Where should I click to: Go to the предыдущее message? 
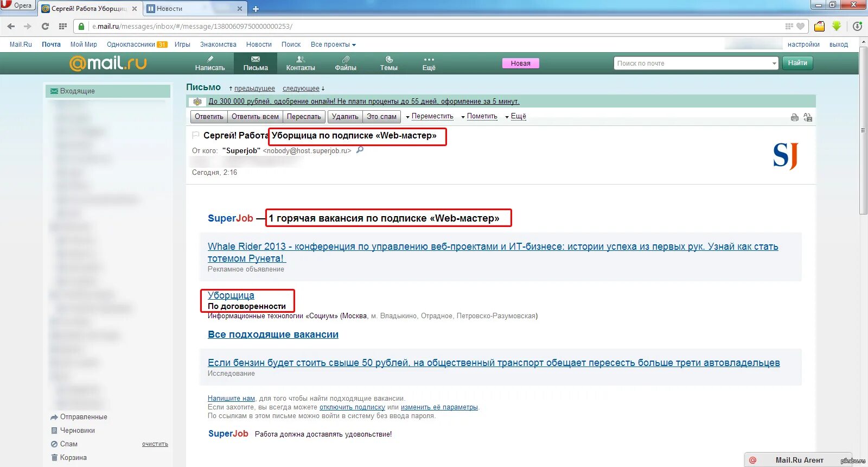point(254,89)
